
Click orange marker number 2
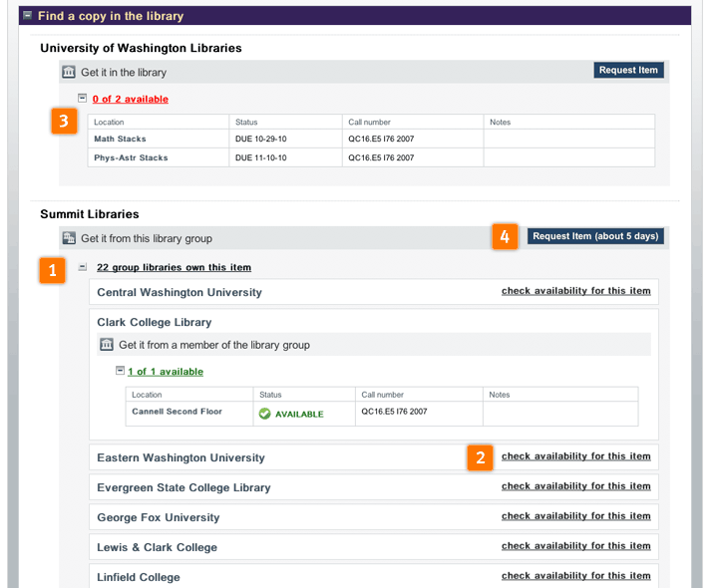(x=480, y=457)
